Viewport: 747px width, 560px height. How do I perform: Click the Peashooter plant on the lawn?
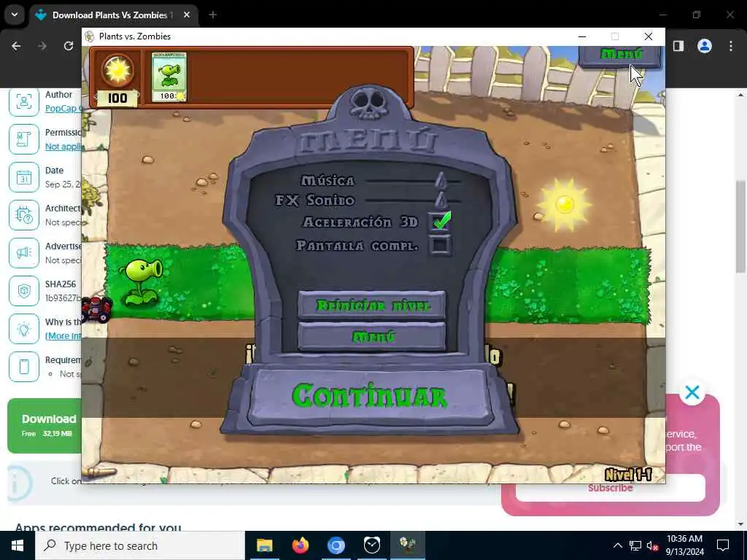[141, 281]
